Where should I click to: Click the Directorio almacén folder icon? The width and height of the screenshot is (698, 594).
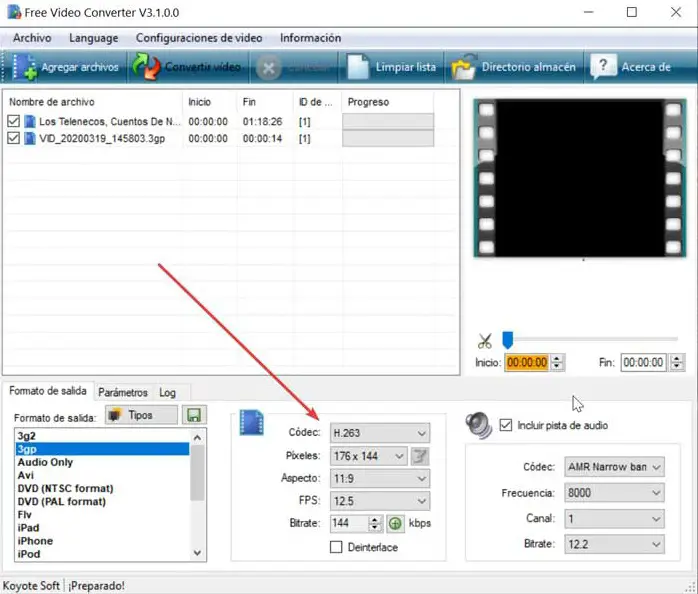pos(464,67)
